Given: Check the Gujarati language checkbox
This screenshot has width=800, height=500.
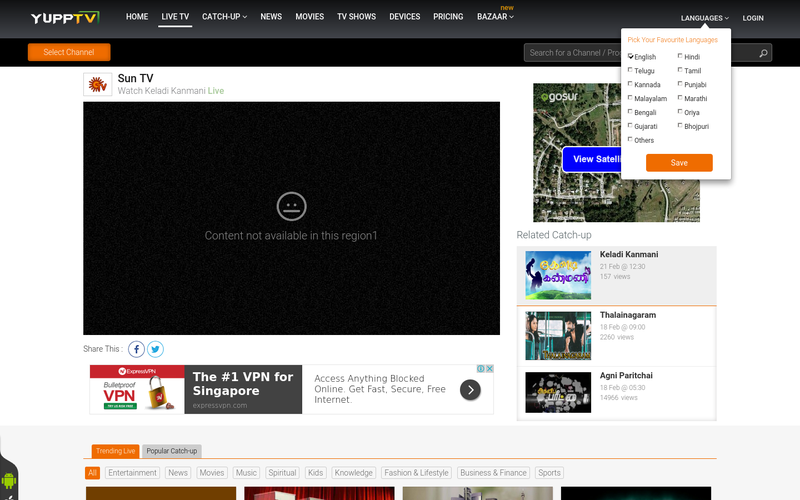Looking at the screenshot, I should pos(630,125).
